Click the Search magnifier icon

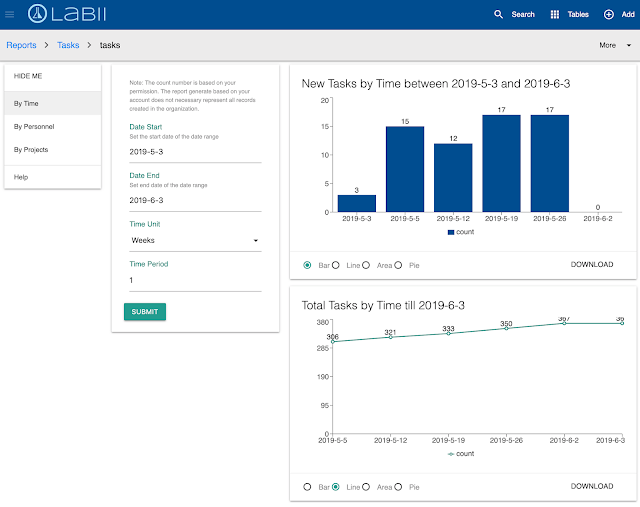pyautogui.click(x=498, y=14)
